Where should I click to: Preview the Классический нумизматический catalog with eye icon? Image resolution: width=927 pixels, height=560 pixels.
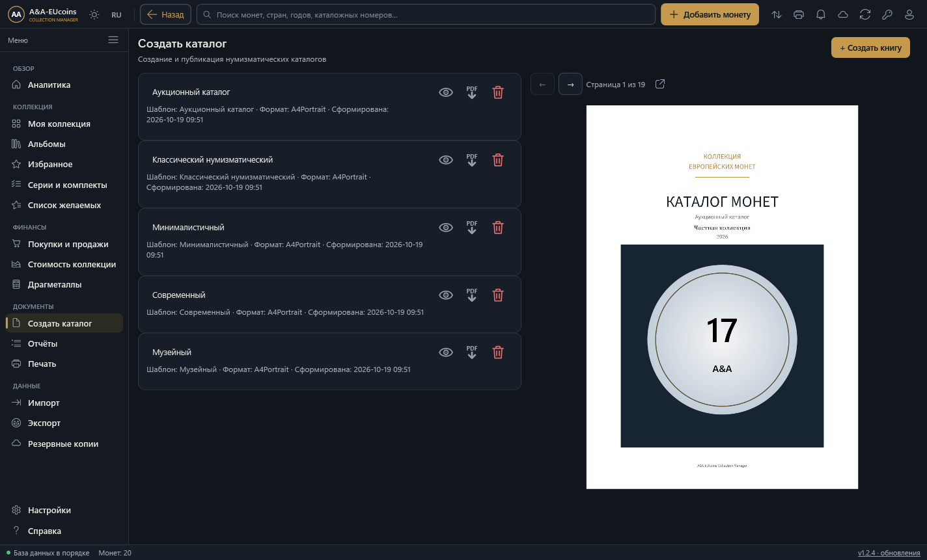click(446, 160)
